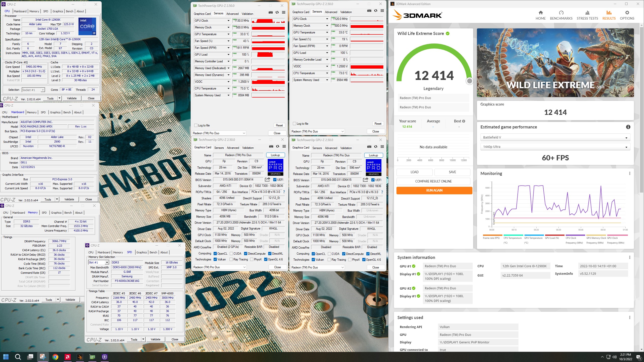Open the AMD Software taskbar icon
This screenshot has width=644, height=362.
pyautogui.click(x=67, y=357)
